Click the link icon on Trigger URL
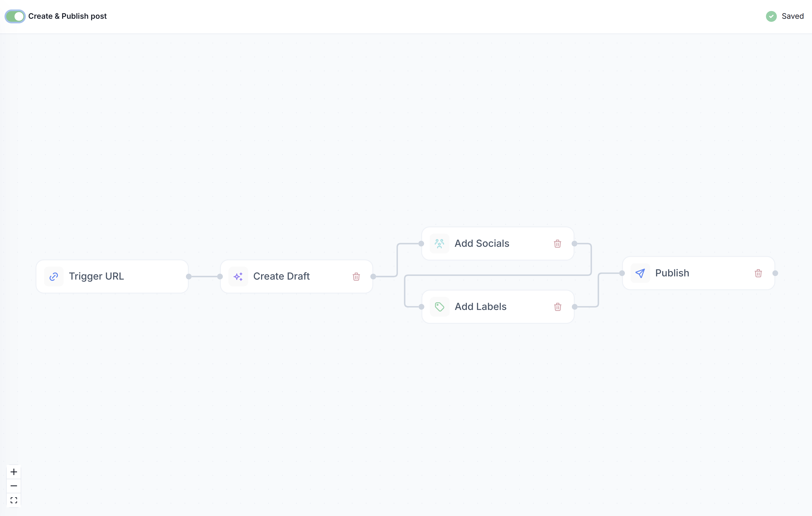The image size is (812, 516). [54, 277]
